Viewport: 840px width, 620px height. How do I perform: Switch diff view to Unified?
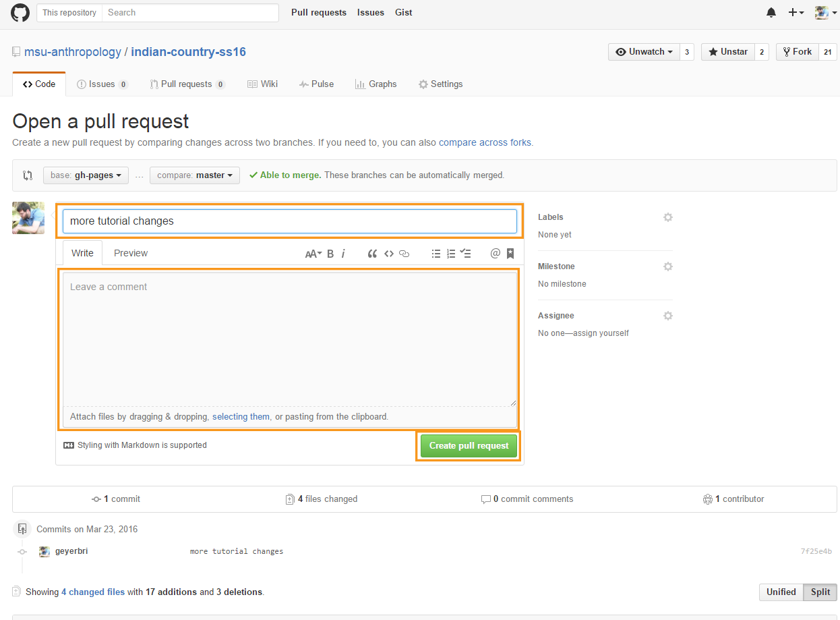[x=781, y=592]
